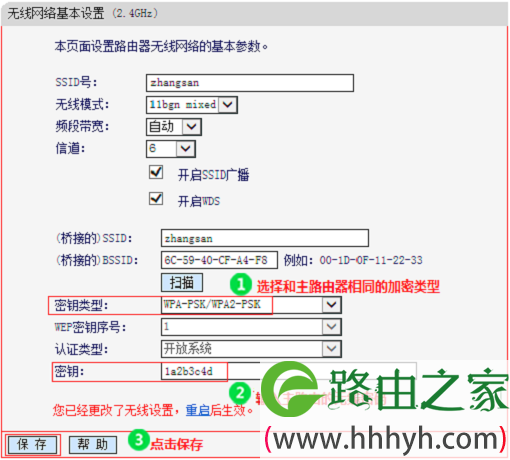Click the bridged SSID input field

pyautogui.click(x=265, y=238)
